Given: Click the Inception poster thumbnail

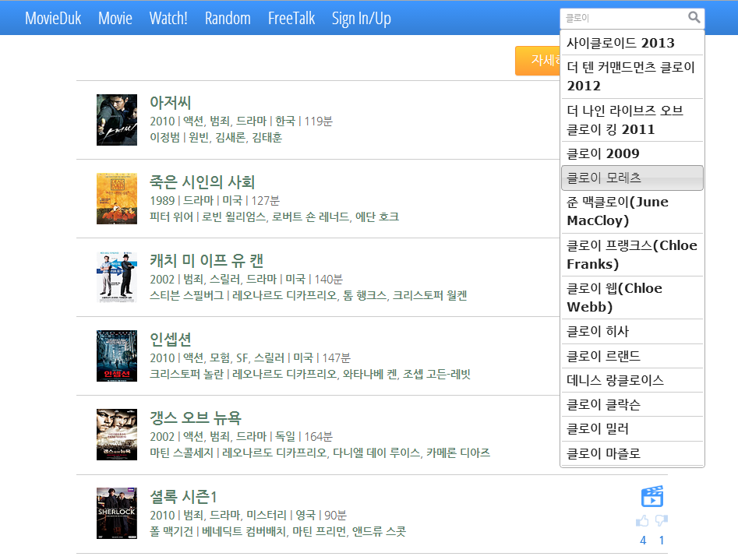Looking at the screenshot, I should point(117,355).
